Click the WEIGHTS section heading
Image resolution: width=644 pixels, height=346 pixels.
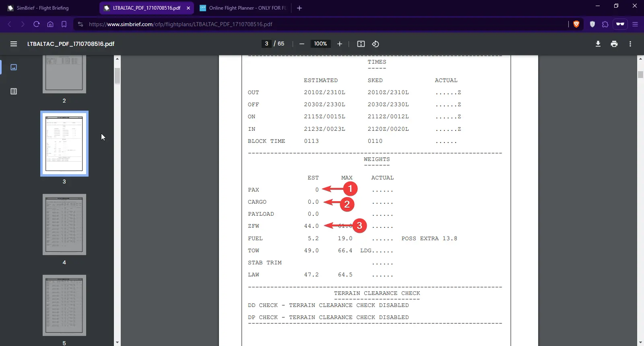pyautogui.click(x=377, y=159)
